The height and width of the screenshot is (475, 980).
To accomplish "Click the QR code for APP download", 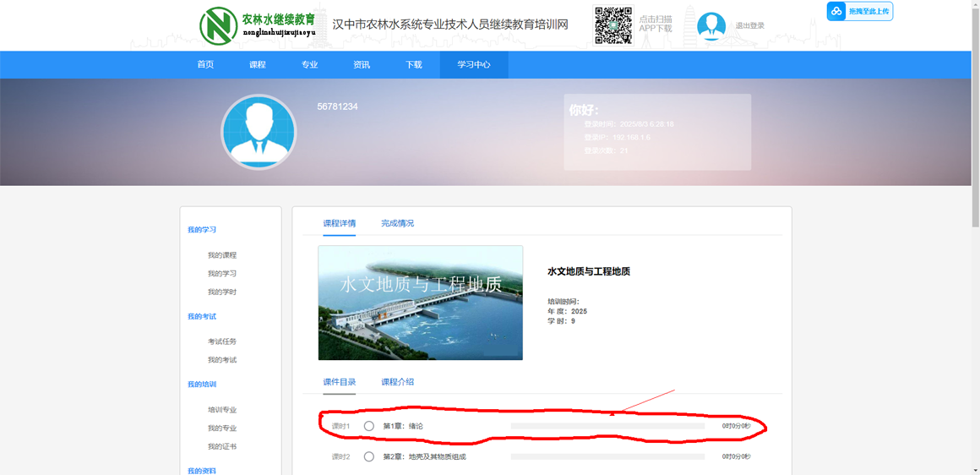I will [x=613, y=25].
